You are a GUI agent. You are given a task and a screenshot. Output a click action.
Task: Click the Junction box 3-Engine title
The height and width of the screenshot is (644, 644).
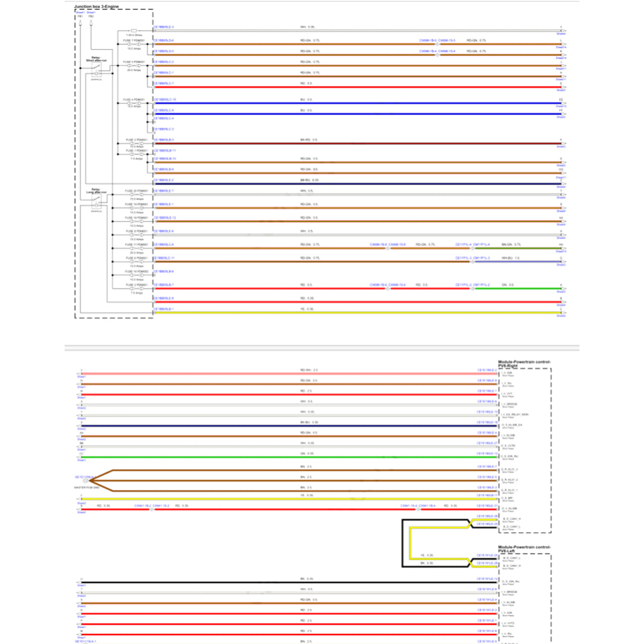pyautogui.click(x=96, y=6)
